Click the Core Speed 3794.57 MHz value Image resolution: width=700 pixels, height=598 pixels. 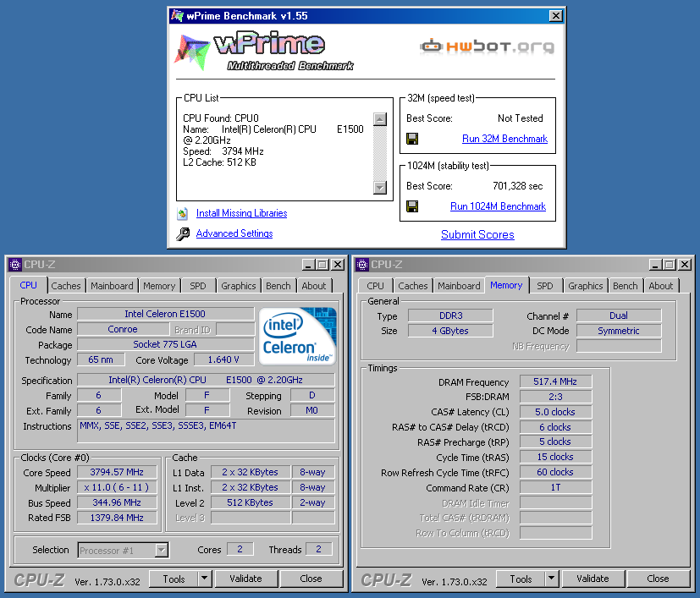point(117,472)
